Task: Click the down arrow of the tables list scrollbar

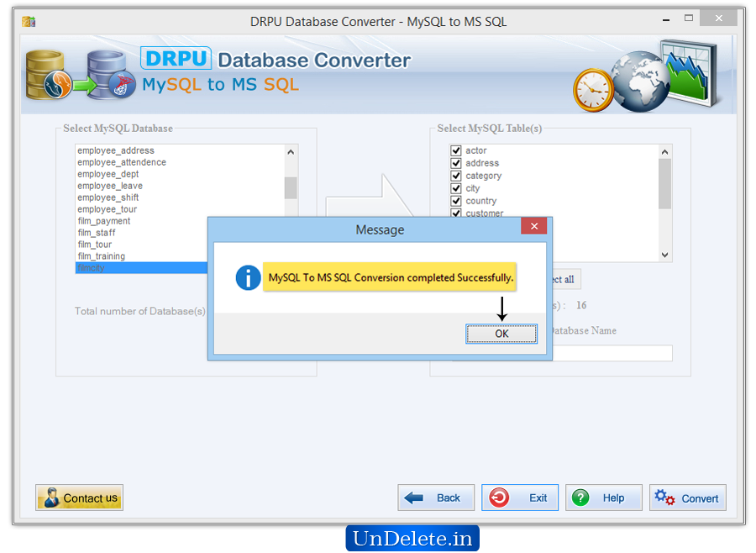Action: click(665, 255)
